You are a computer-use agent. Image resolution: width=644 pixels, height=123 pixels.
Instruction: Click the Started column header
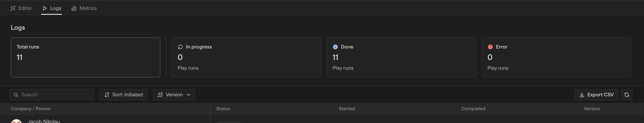click(346, 109)
